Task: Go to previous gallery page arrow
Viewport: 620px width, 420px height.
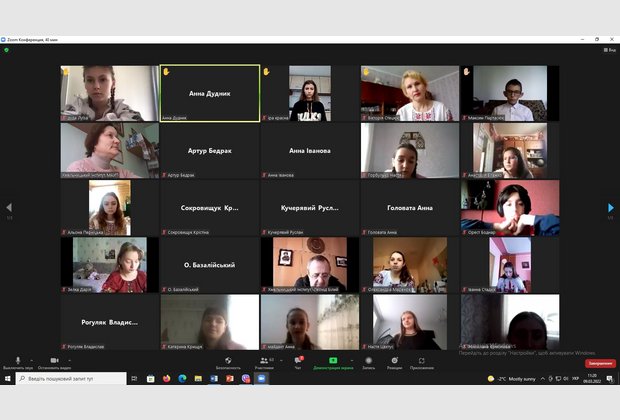Action: [x=9, y=207]
